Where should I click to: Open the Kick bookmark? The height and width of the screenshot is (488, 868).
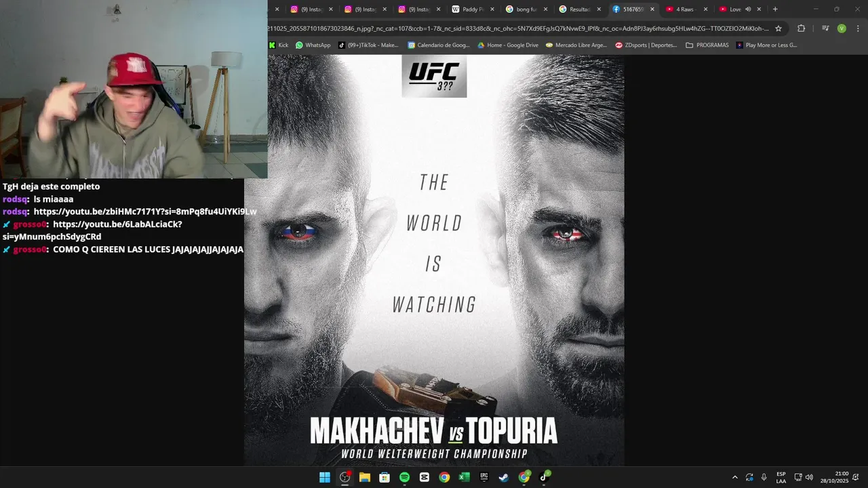[279, 45]
